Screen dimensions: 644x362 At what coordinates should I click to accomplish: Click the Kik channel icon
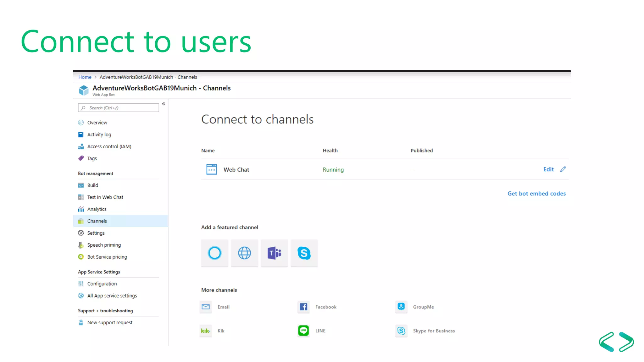coord(206,331)
